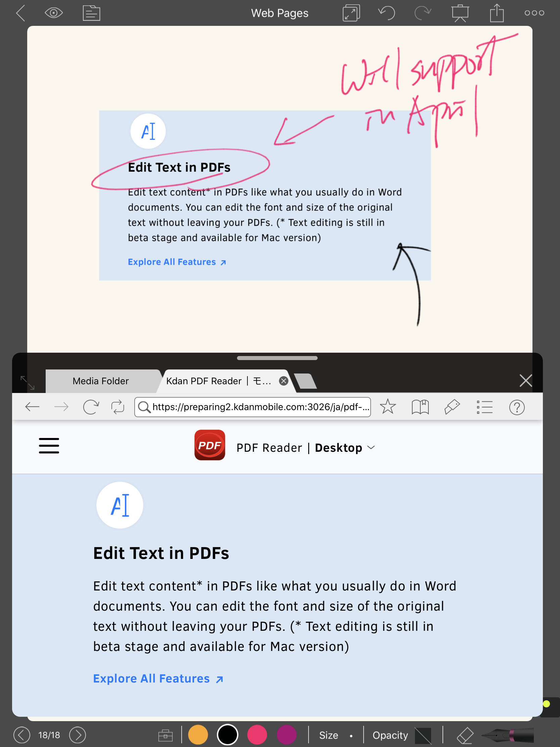Go back in the embedded browser
Image resolution: width=560 pixels, height=747 pixels.
pyautogui.click(x=33, y=407)
